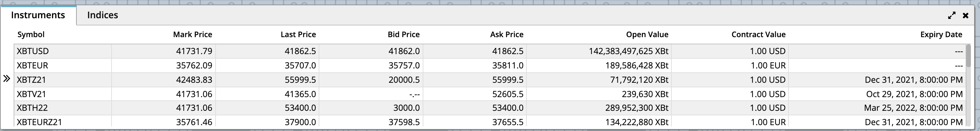The width and height of the screenshot is (980, 131).
Task: Select the XBTV21 symbol cell
Action: pyautogui.click(x=63, y=94)
